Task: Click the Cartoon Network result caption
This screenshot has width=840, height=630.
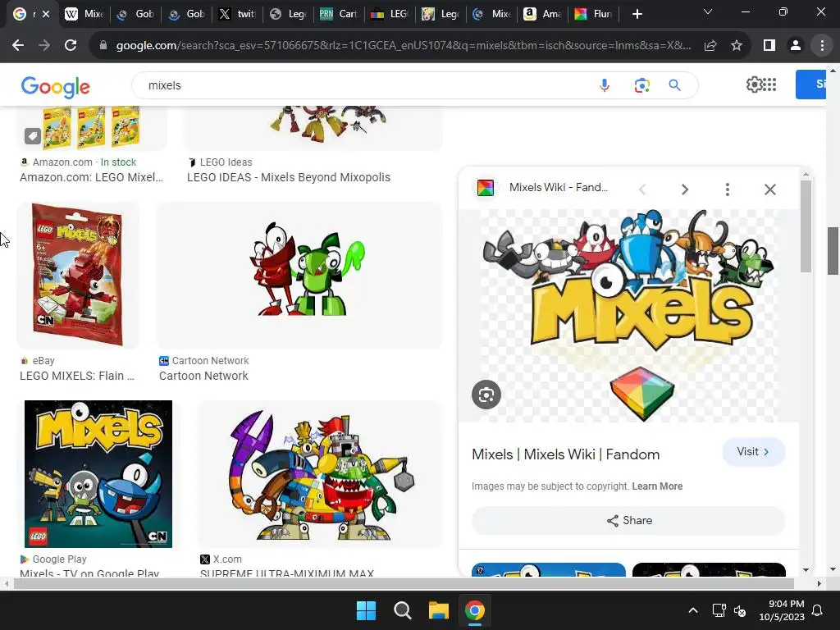Action: (x=203, y=376)
